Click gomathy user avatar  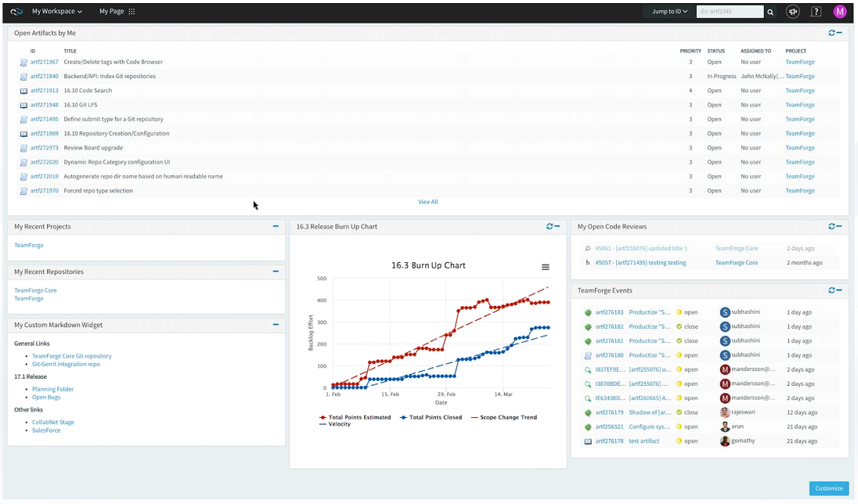point(725,441)
